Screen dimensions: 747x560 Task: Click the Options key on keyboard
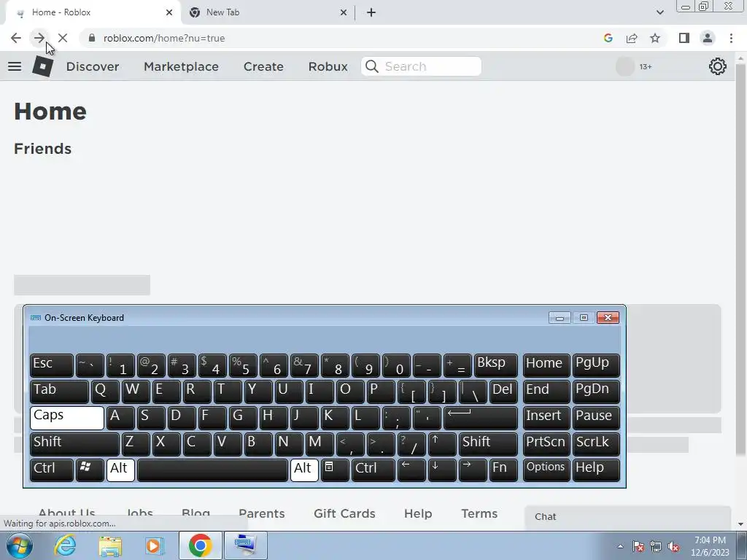(546, 470)
